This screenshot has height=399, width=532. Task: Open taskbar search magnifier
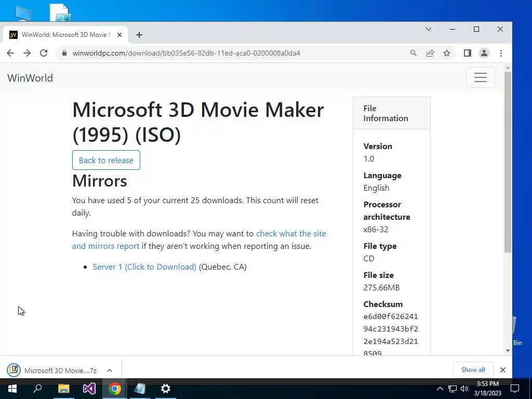tap(37, 389)
